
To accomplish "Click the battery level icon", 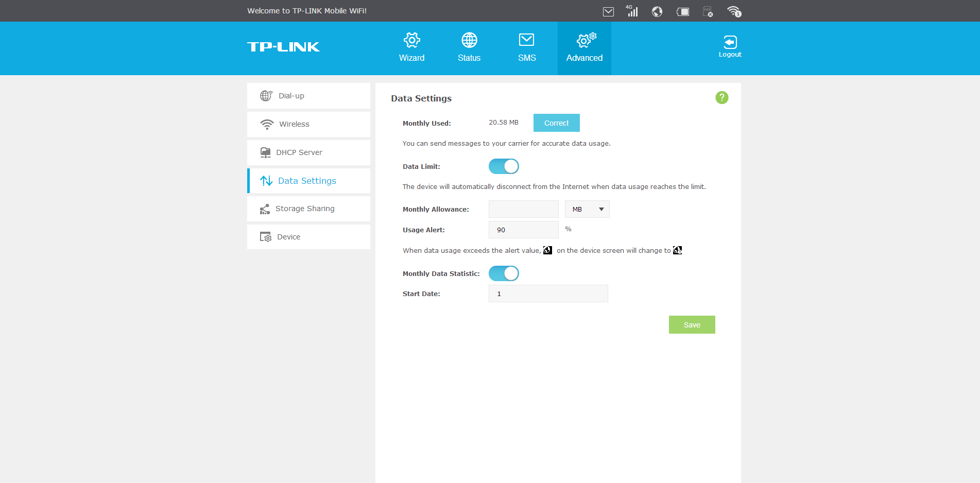I will [683, 11].
